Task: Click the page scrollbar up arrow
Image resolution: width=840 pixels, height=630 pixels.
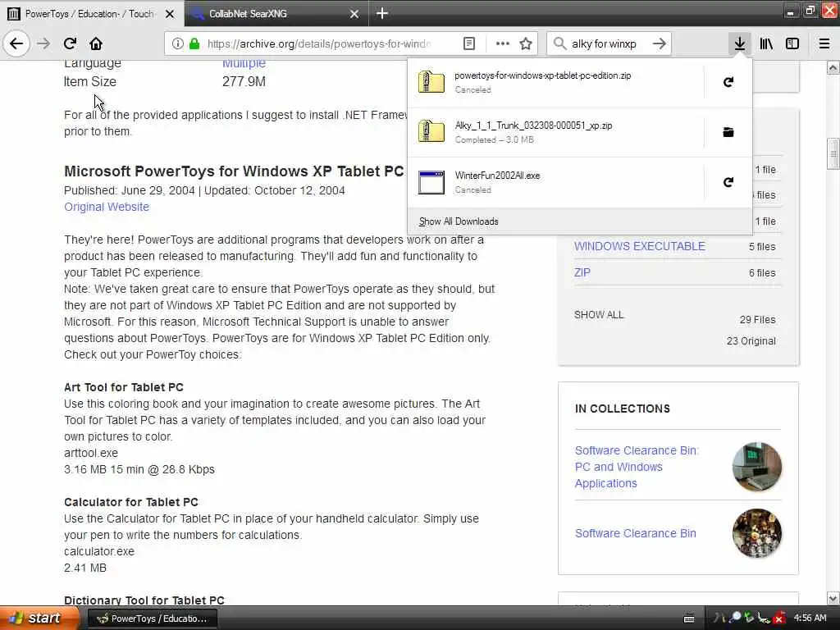Action: 833,67
